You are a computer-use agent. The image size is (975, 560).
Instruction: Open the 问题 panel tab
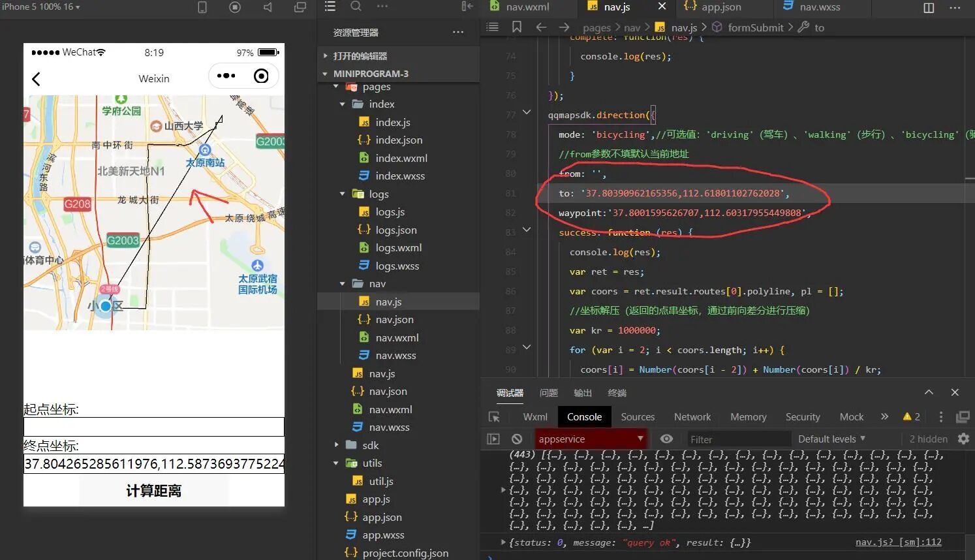pyautogui.click(x=549, y=393)
